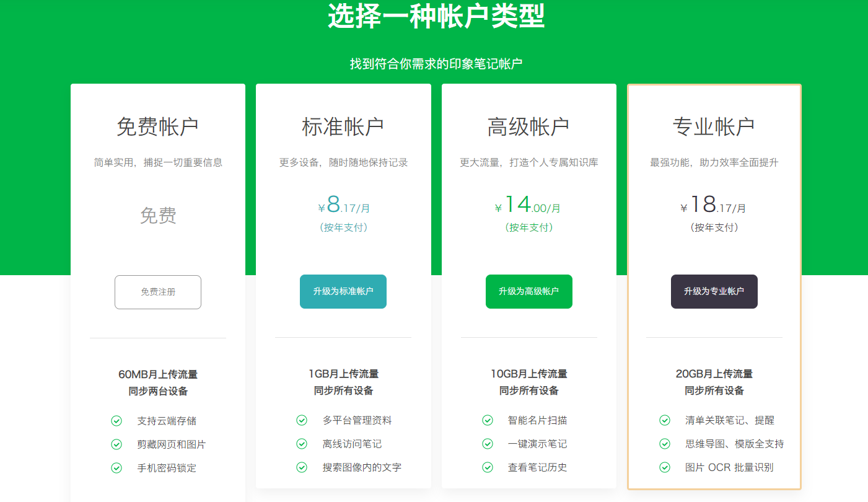Screen dimensions: 868x502
Task: Click the 免费注册 button
Action: (x=158, y=292)
